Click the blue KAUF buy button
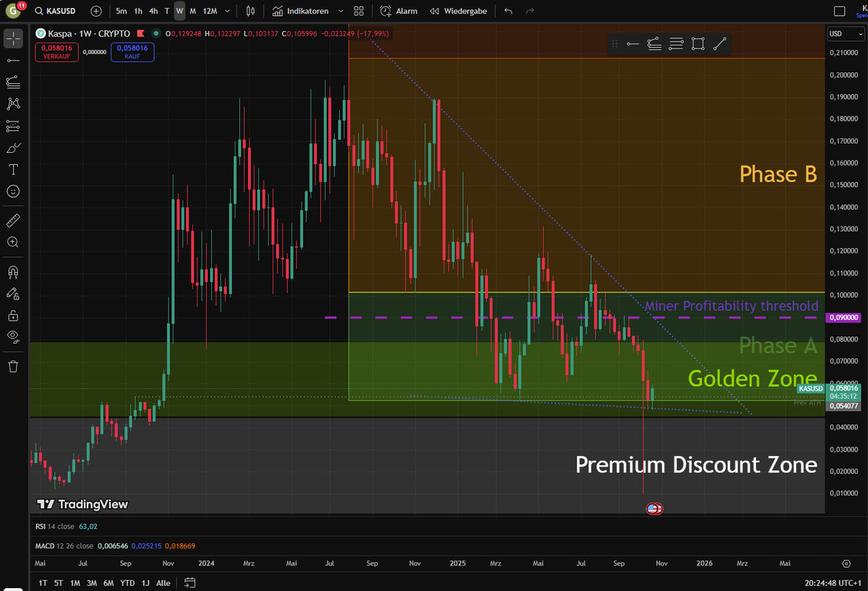Screen dimensions: 868x591 tap(132, 51)
